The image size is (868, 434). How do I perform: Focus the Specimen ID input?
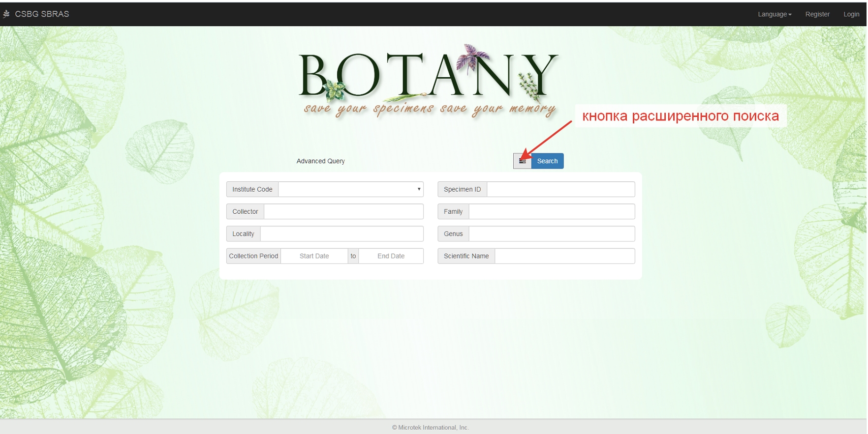click(561, 189)
